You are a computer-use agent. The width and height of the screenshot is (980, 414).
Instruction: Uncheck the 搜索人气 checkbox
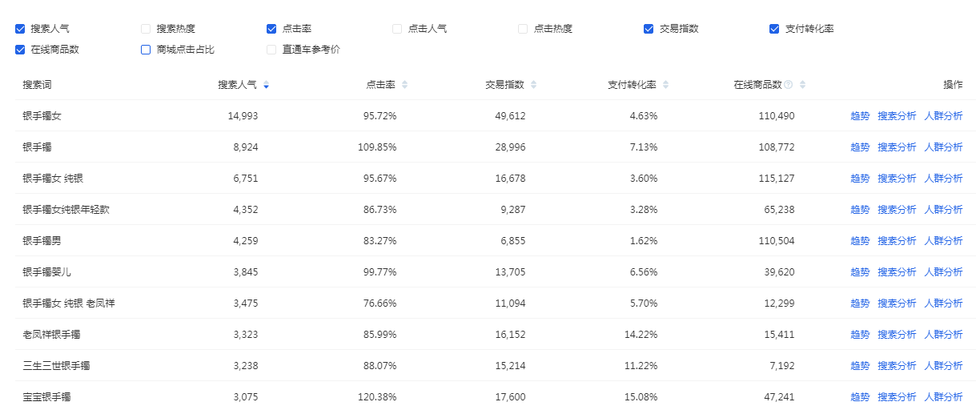point(20,29)
